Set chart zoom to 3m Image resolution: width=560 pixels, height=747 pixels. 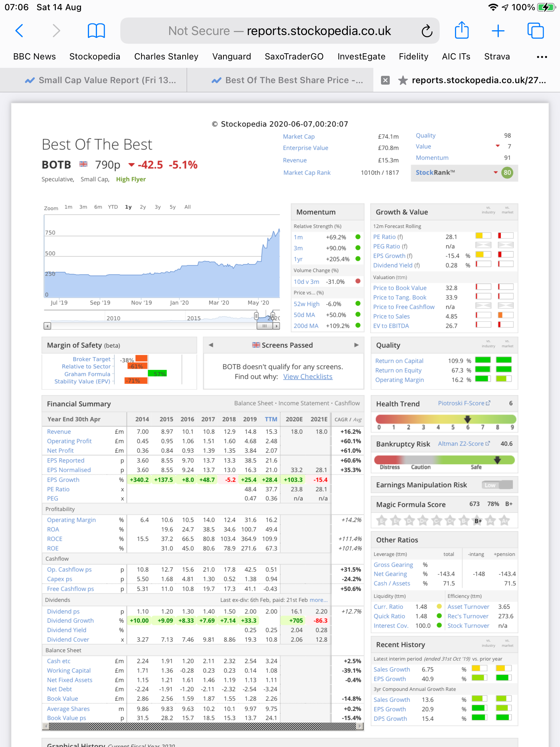point(83,207)
